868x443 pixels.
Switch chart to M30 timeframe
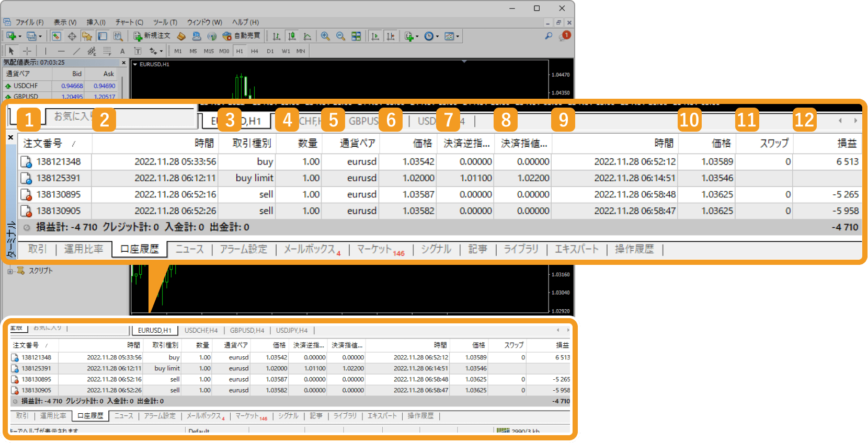224,51
